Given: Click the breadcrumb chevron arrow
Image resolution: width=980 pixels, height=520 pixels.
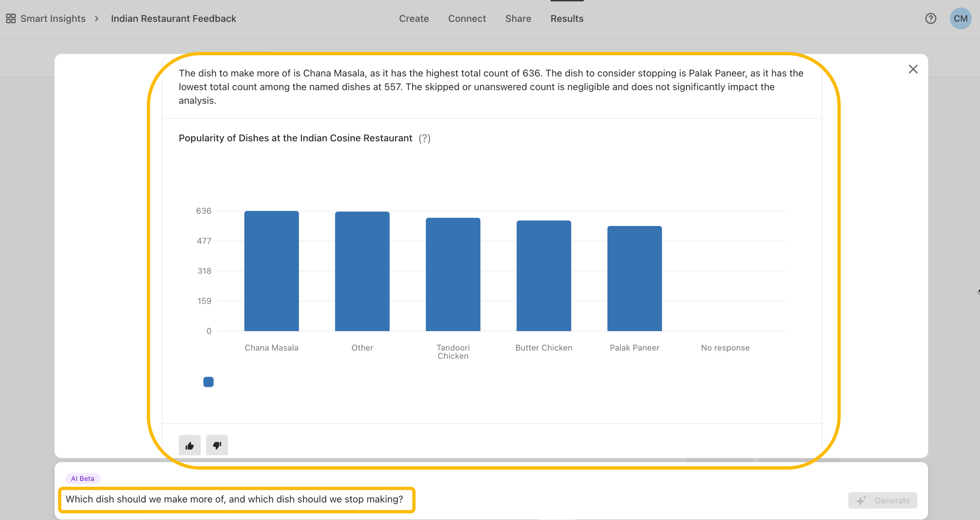Looking at the screenshot, I should point(97,18).
